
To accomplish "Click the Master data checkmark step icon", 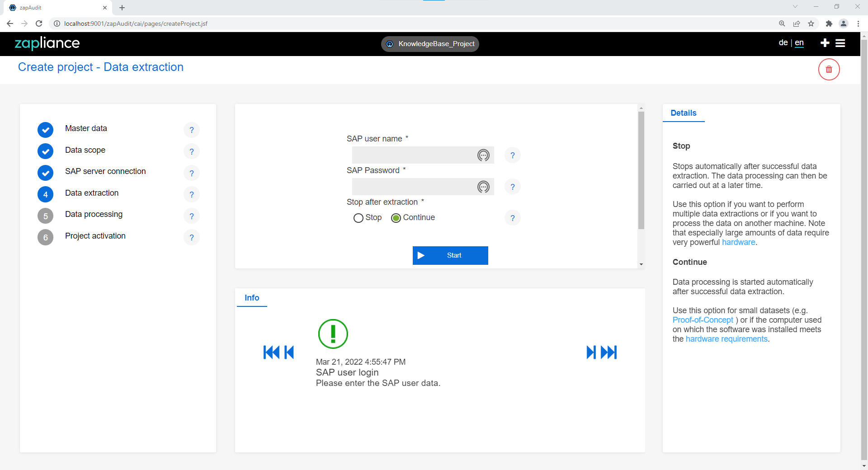I will click(45, 130).
